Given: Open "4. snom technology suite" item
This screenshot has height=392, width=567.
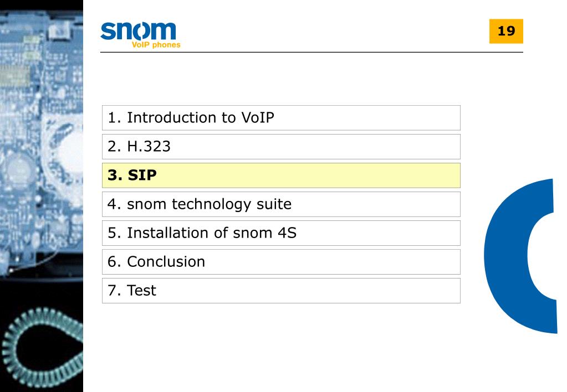Looking at the screenshot, I should (281, 204).
